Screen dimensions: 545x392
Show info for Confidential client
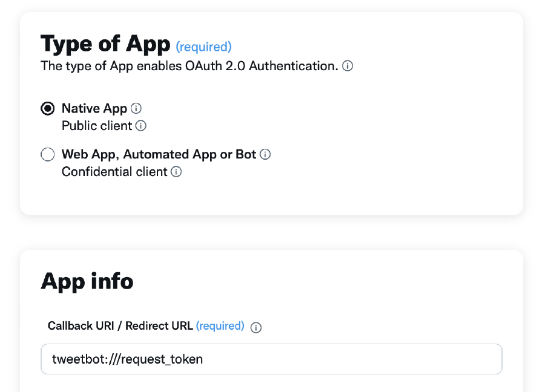coord(176,172)
